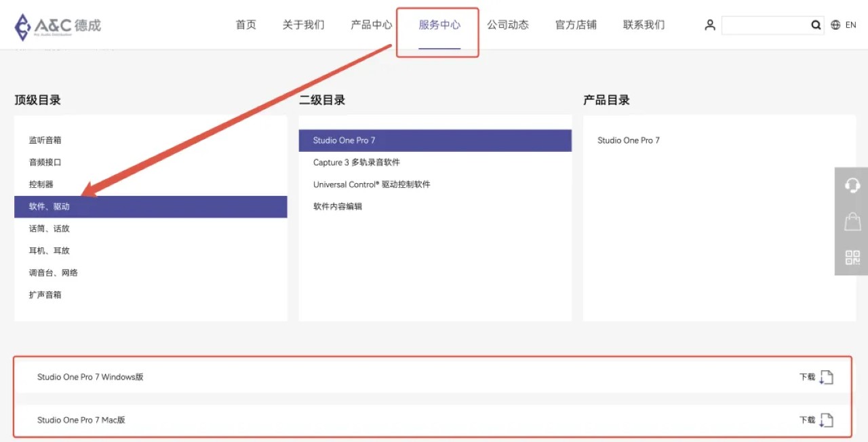The height and width of the screenshot is (442, 868).
Task: Select 软件、驱动 category
Action: 151,207
